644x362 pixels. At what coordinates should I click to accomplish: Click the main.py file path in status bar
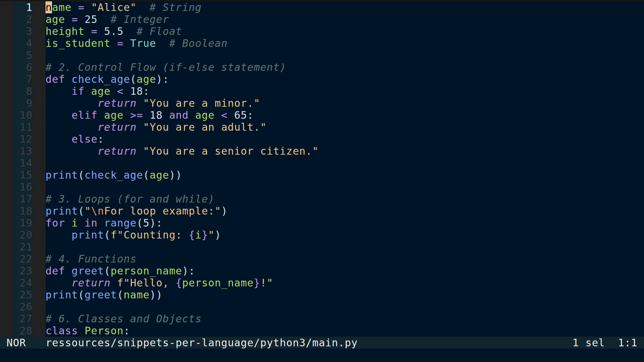(x=201, y=343)
